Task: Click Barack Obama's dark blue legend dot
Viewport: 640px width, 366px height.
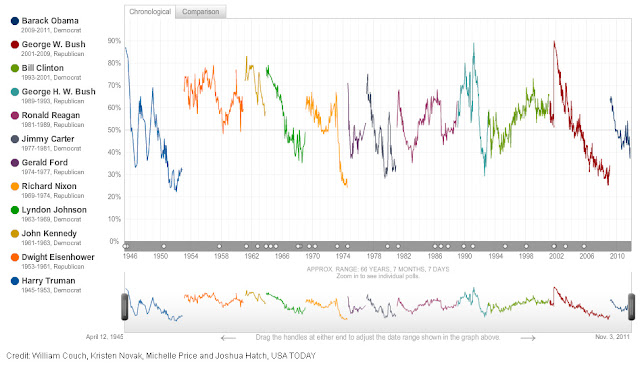Action: (x=15, y=21)
